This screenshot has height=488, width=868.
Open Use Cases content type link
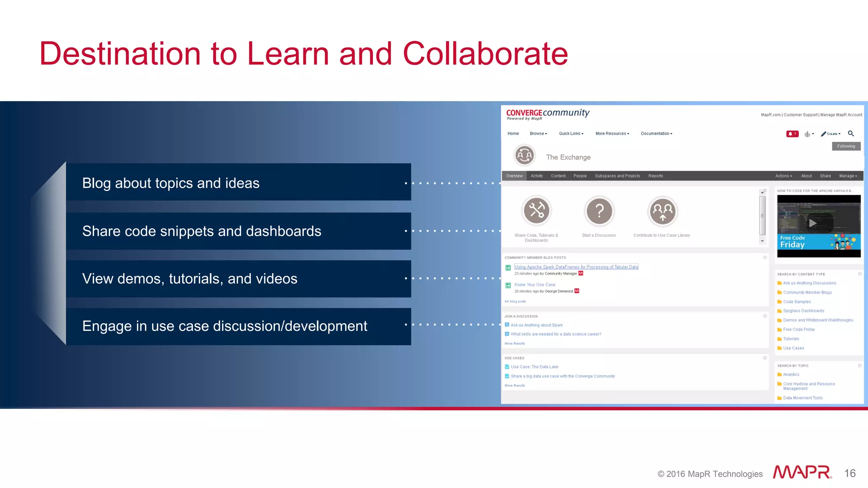click(x=793, y=348)
